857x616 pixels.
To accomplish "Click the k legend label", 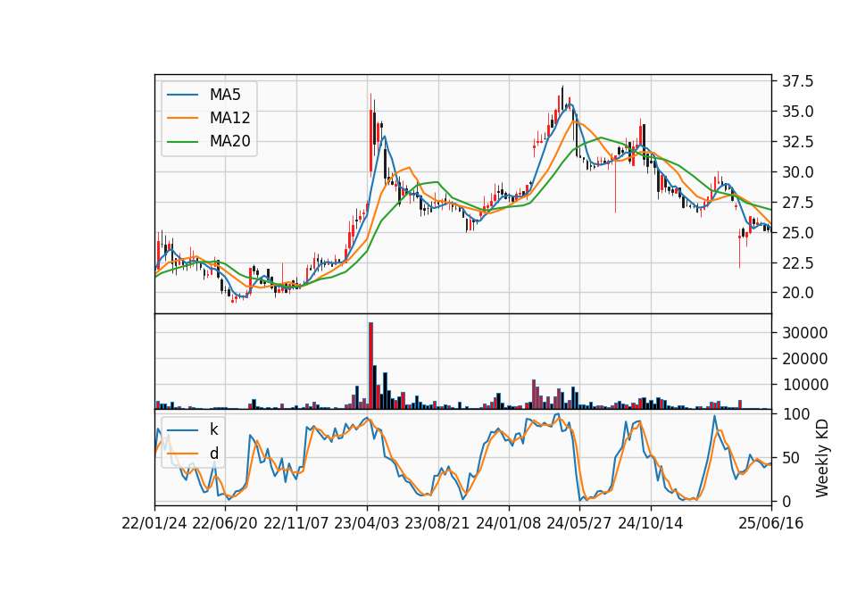I will pos(213,429).
